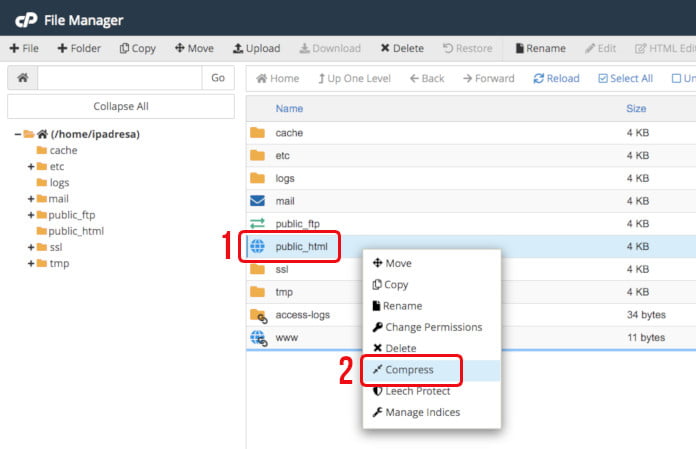Click the Move toolbar button
Image resolution: width=696 pixels, height=449 pixels.
click(194, 48)
